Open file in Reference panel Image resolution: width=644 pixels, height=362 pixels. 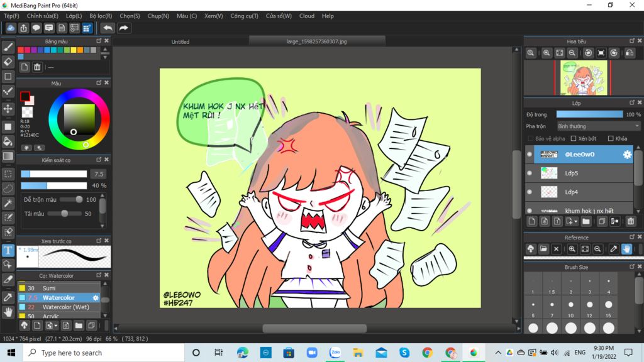[543, 249]
